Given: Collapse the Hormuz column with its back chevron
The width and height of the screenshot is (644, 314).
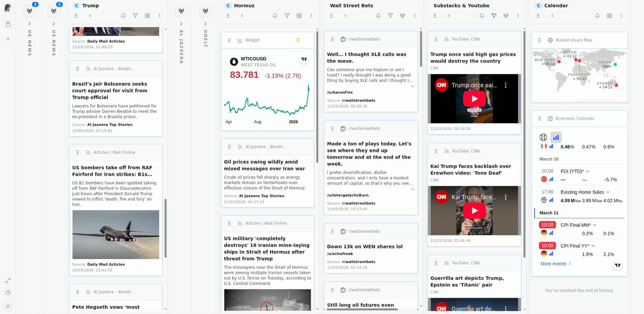Looking at the screenshot, I should tap(242, 16).
